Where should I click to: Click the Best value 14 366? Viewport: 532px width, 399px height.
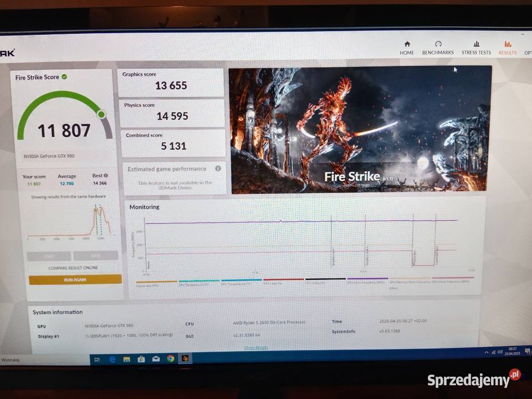100,183
